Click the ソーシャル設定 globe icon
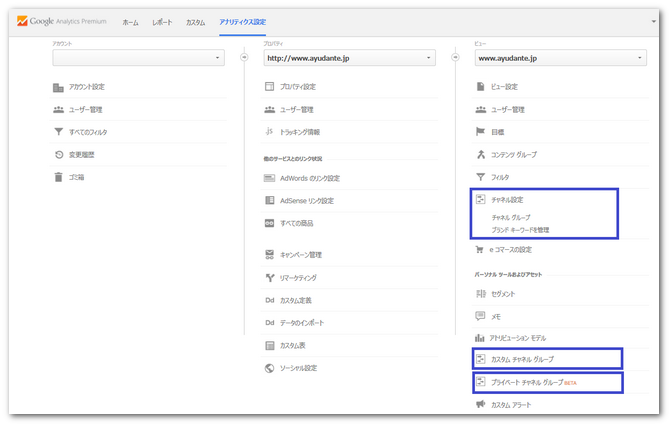 coord(269,368)
